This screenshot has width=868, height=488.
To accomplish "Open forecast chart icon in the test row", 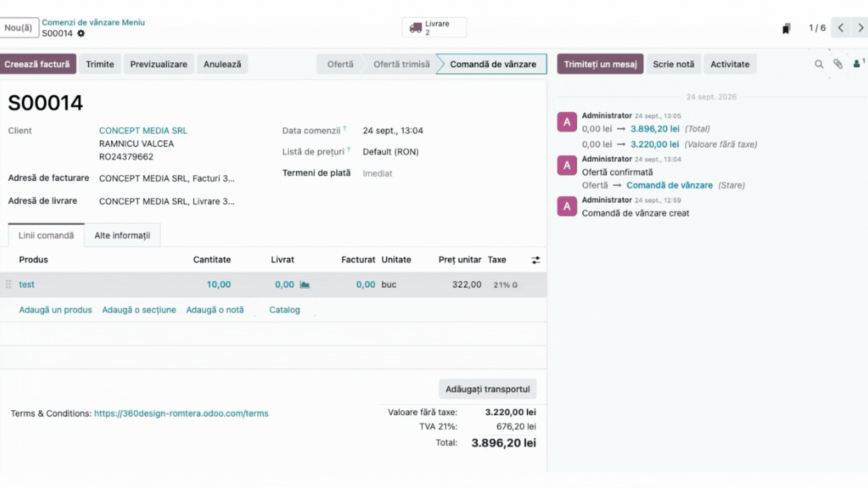I will pyautogui.click(x=305, y=285).
